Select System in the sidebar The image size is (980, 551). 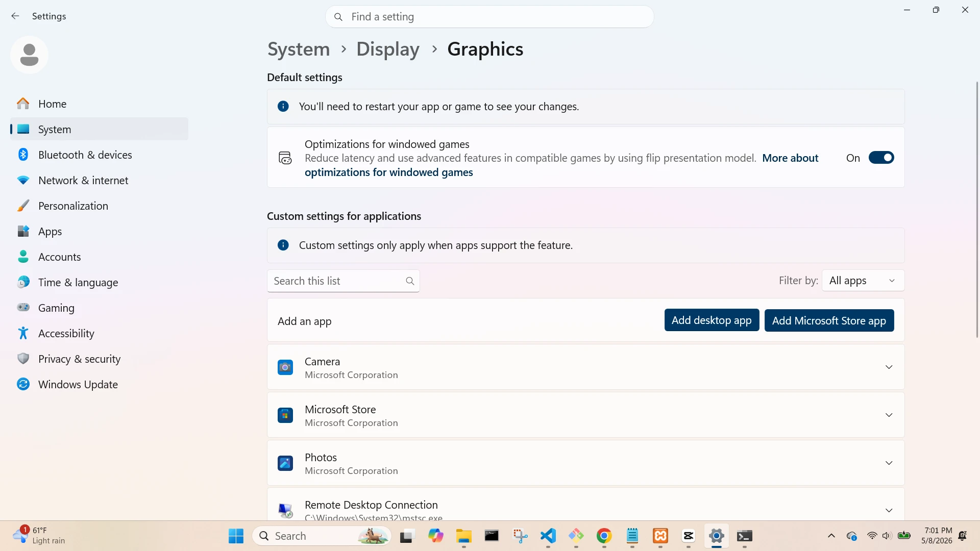pyautogui.click(x=99, y=129)
